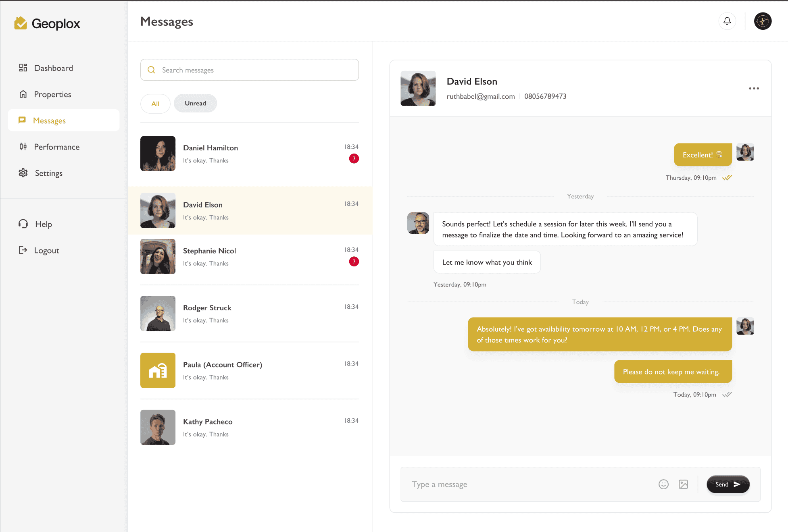Click the Properties house icon
Image resolution: width=788 pixels, height=532 pixels.
tap(23, 94)
